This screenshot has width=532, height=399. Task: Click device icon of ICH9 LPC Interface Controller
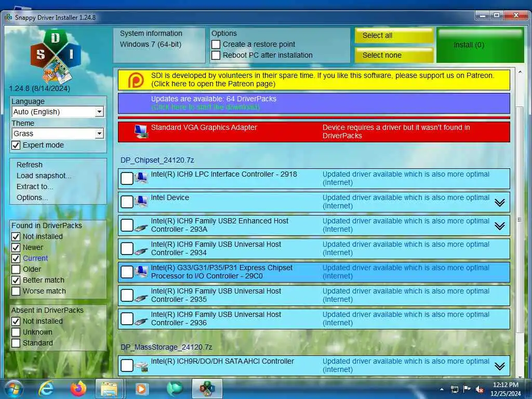(x=141, y=178)
